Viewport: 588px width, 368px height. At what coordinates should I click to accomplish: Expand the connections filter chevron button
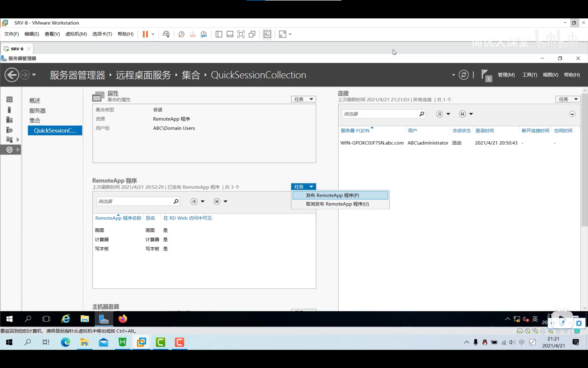[572, 114]
